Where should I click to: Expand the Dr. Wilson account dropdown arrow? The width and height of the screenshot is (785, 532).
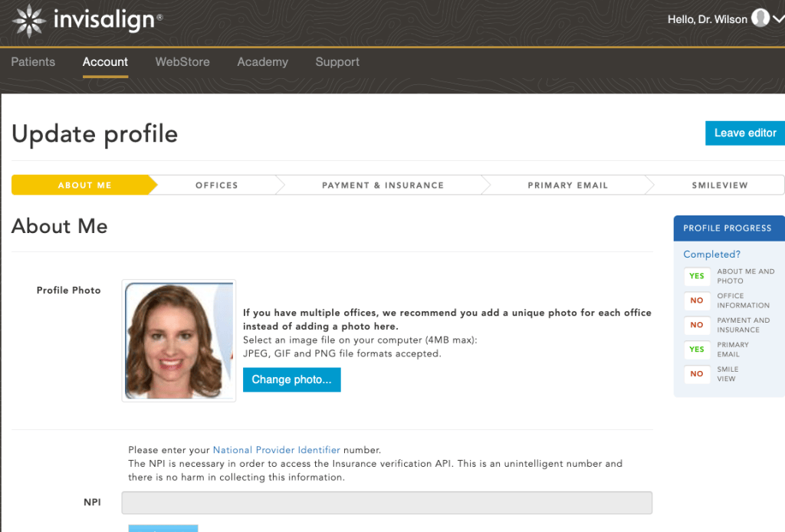(779, 19)
